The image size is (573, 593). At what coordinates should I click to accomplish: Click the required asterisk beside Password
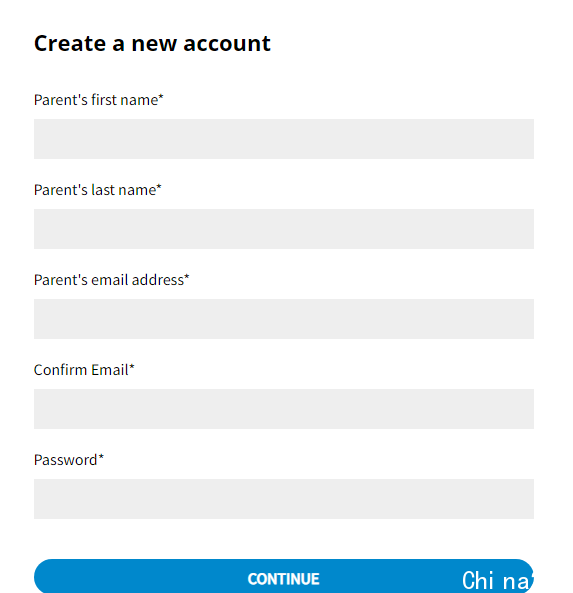click(x=101, y=457)
